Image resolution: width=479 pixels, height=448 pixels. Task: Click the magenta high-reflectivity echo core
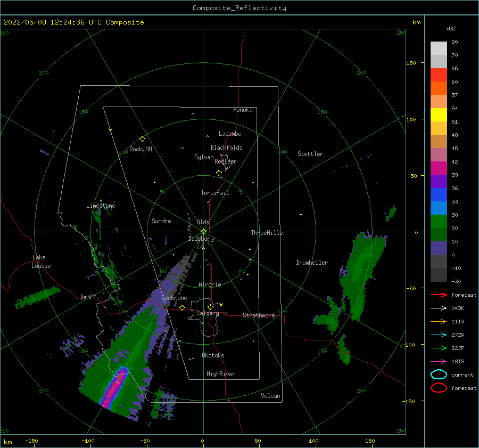114,388
